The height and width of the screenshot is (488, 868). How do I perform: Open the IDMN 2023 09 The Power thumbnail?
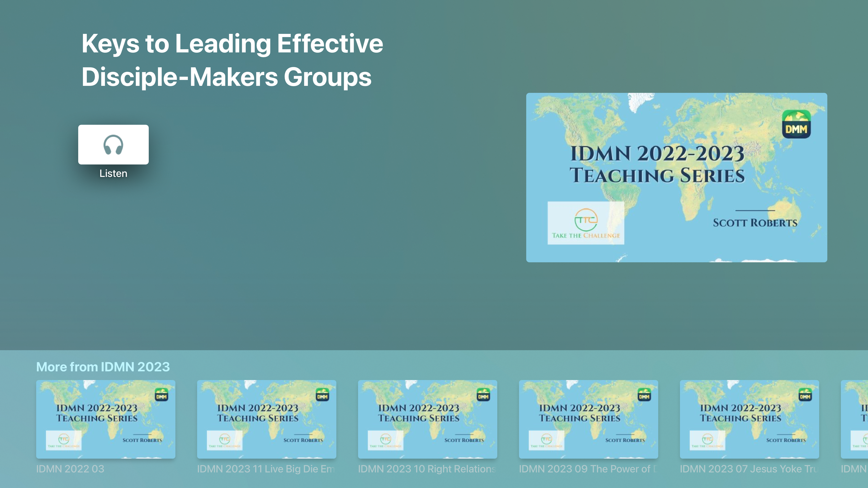pyautogui.click(x=588, y=419)
